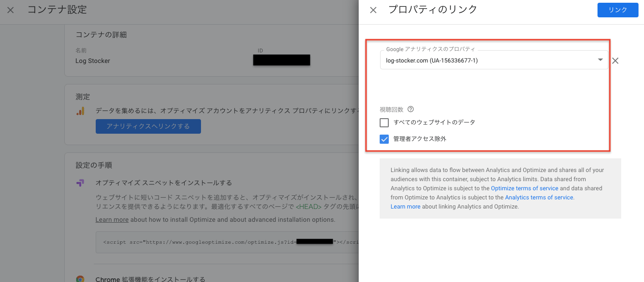Open the Google アナリティクスのプロパティ dropdown
644x282 pixels.
pos(494,60)
